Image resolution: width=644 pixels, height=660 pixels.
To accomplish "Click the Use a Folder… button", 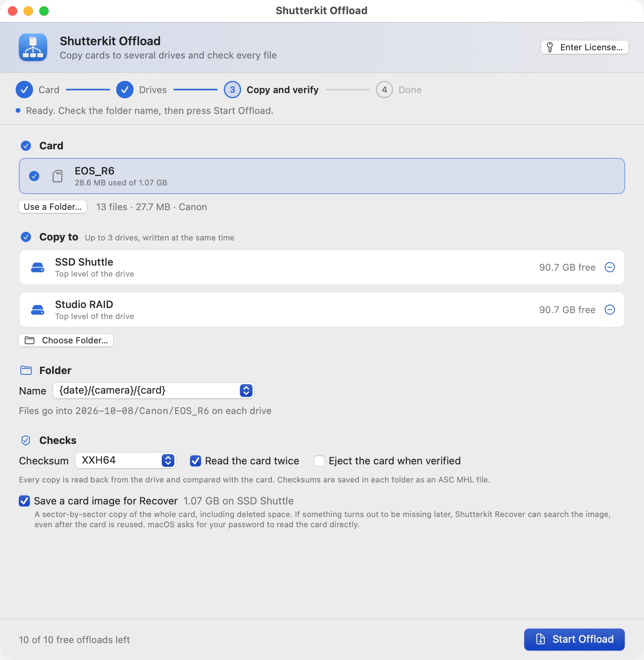I will tap(53, 207).
